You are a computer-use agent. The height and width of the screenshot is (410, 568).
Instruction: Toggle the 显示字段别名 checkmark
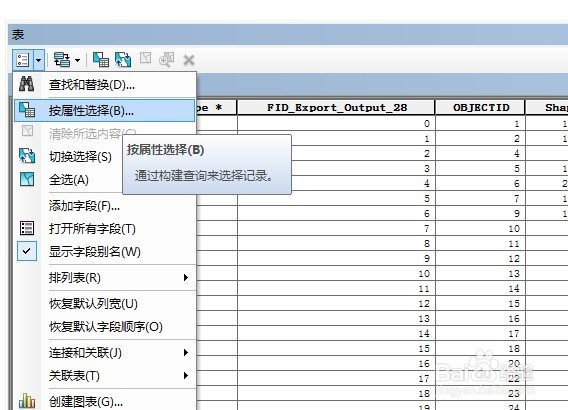tap(27, 251)
